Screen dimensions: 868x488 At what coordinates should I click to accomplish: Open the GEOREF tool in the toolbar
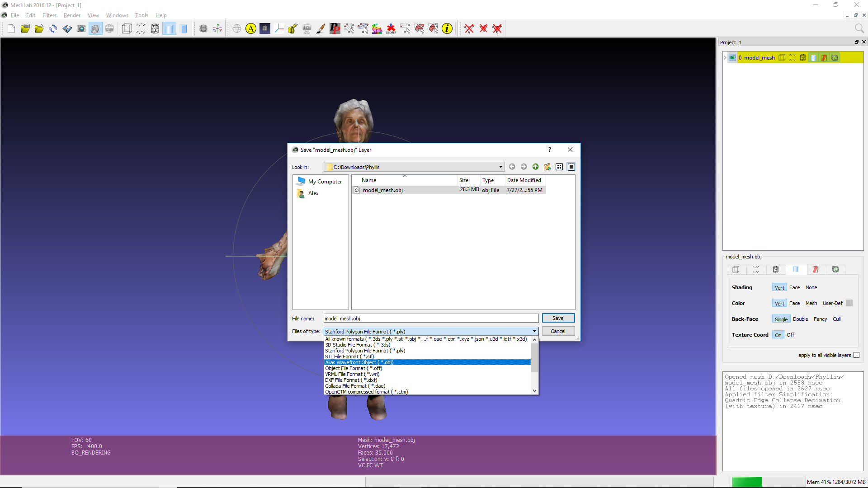390,28
